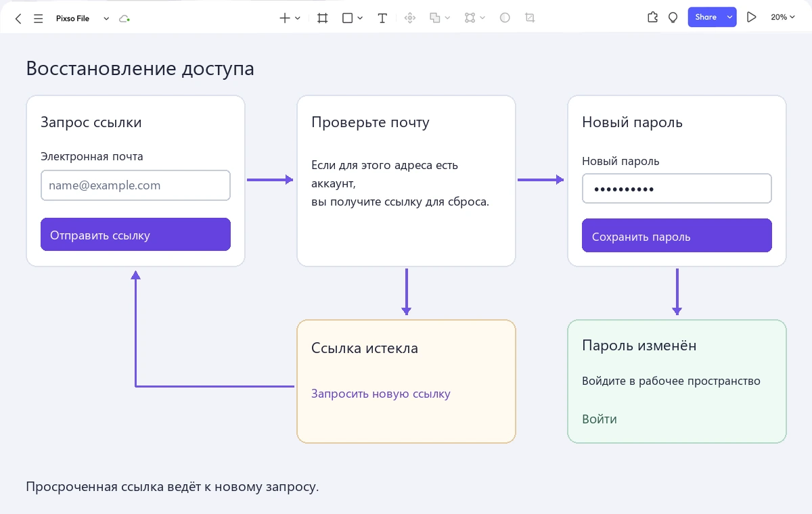Select the Move/add plus tool
812x514 pixels.
pos(285,18)
